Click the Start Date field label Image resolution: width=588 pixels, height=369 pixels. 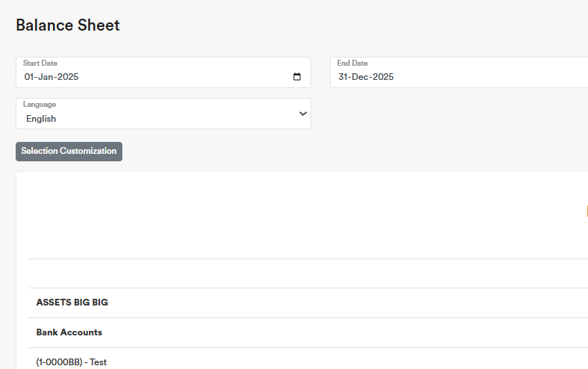pos(40,63)
